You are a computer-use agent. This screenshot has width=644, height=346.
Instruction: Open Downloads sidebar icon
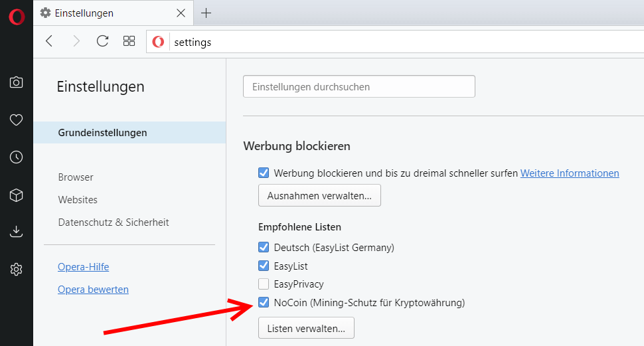[17, 232]
